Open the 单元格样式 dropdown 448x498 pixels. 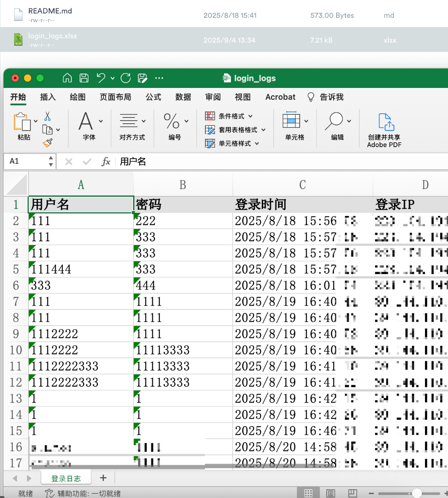(x=235, y=142)
